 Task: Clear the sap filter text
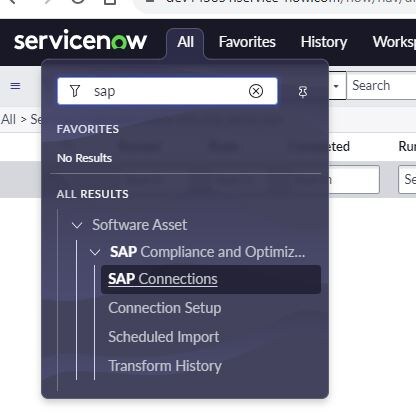pyautogui.click(x=256, y=91)
